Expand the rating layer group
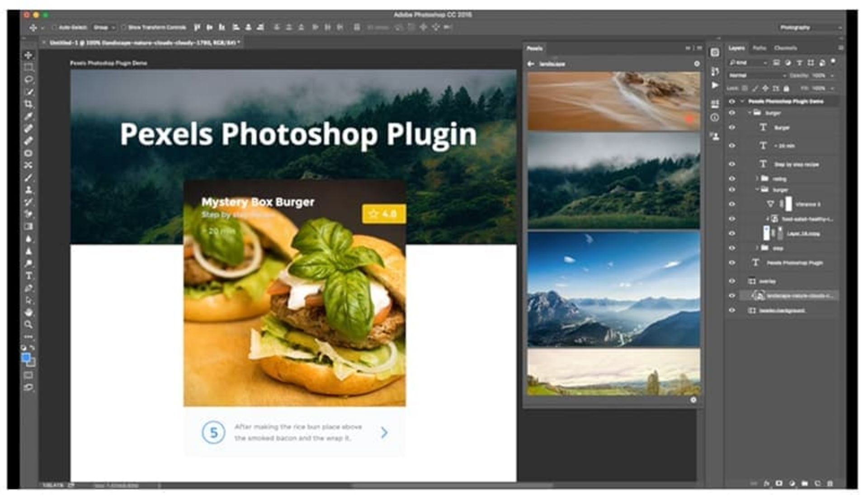This screenshot has width=868, height=499. click(757, 179)
